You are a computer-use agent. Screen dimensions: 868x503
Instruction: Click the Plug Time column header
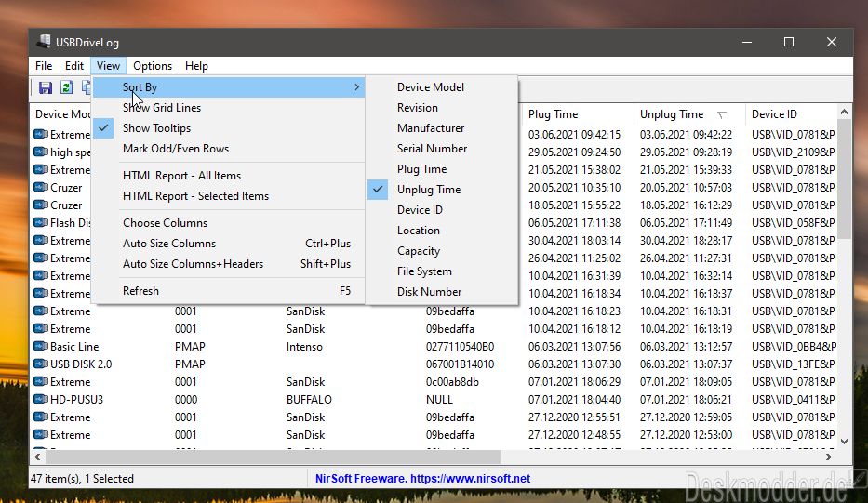tap(576, 114)
